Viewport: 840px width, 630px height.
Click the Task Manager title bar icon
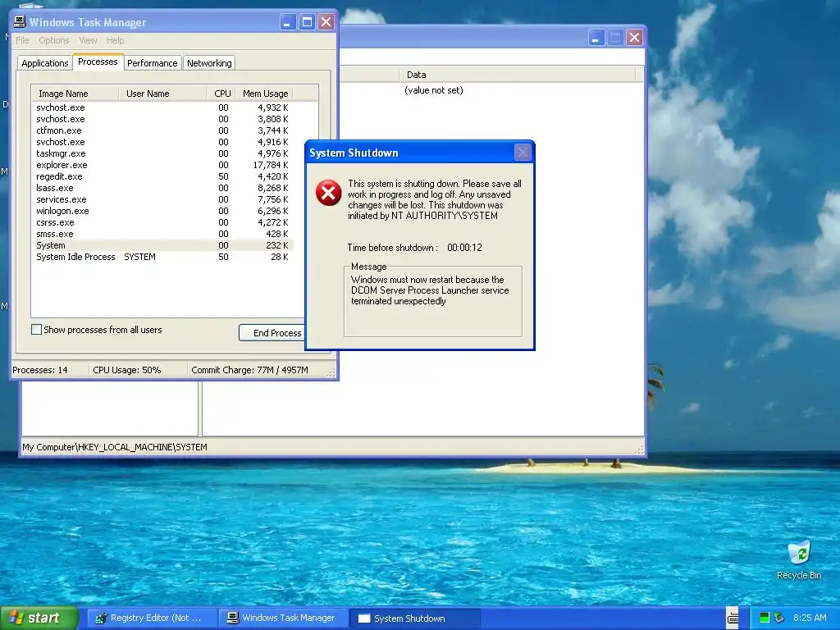(x=20, y=22)
